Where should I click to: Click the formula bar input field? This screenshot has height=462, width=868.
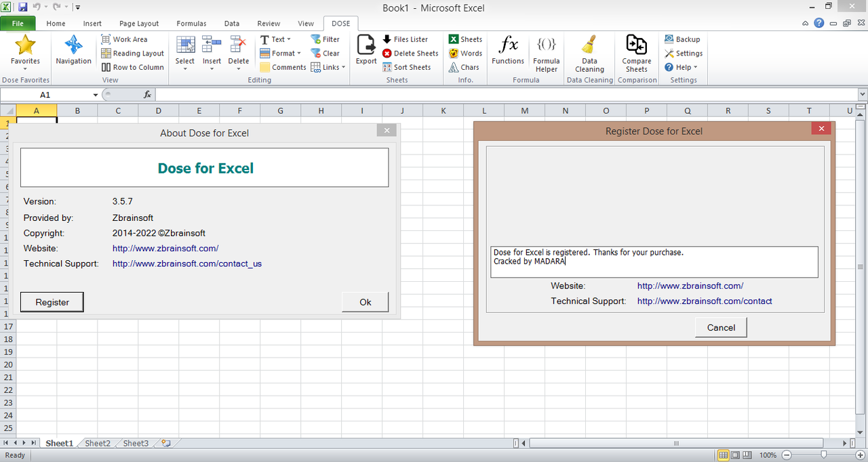point(506,95)
